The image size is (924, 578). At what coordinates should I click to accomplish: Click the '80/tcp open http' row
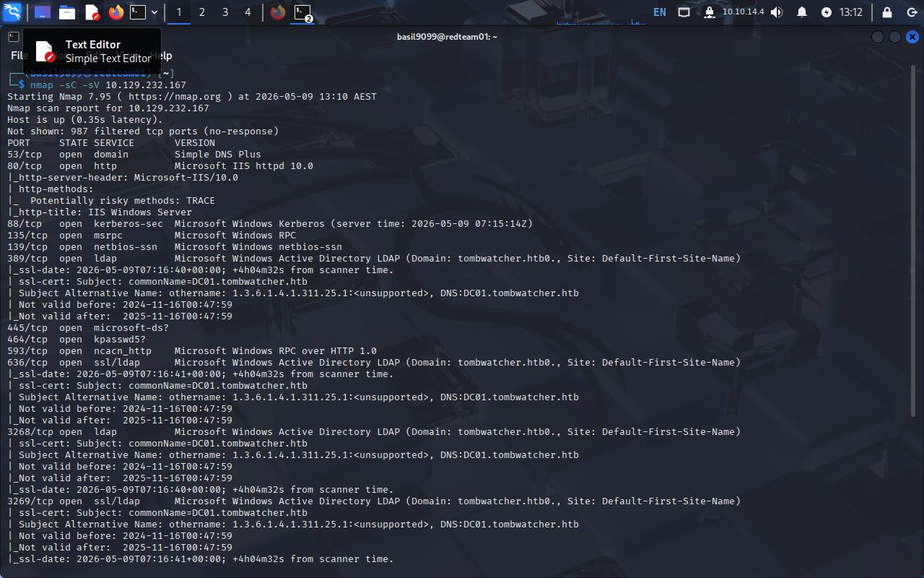tap(160, 166)
